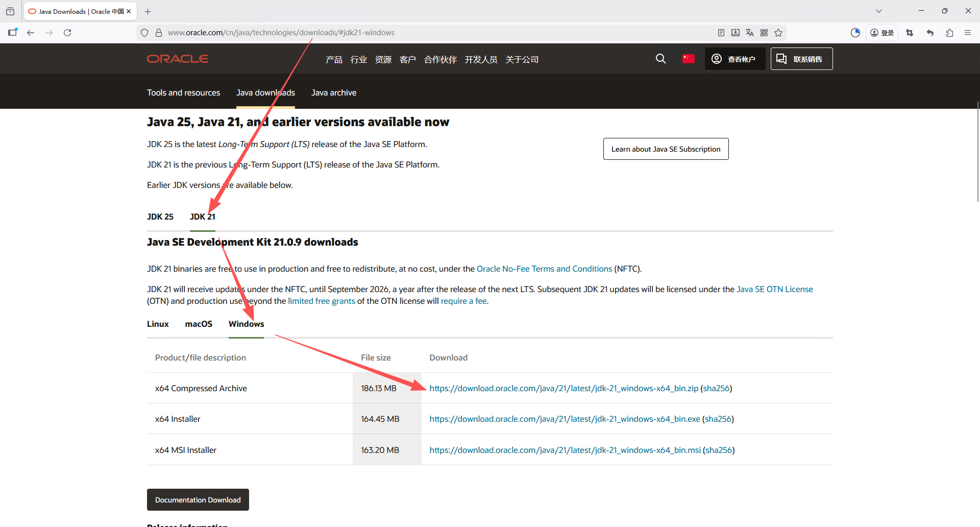Toggle reader view icon in address bar

click(721, 33)
